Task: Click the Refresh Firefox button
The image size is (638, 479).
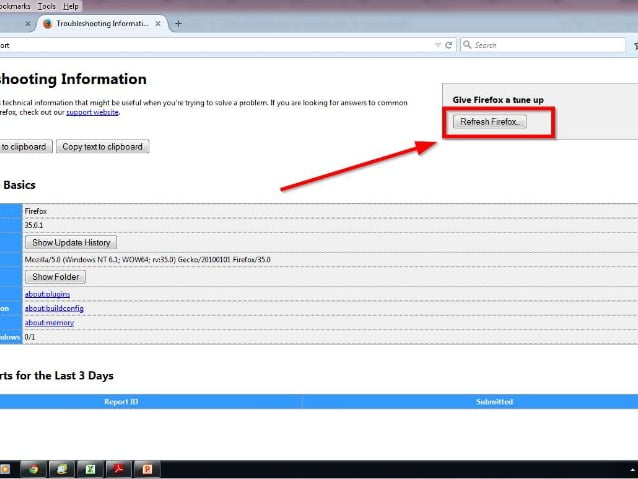Action: pos(489,122)
